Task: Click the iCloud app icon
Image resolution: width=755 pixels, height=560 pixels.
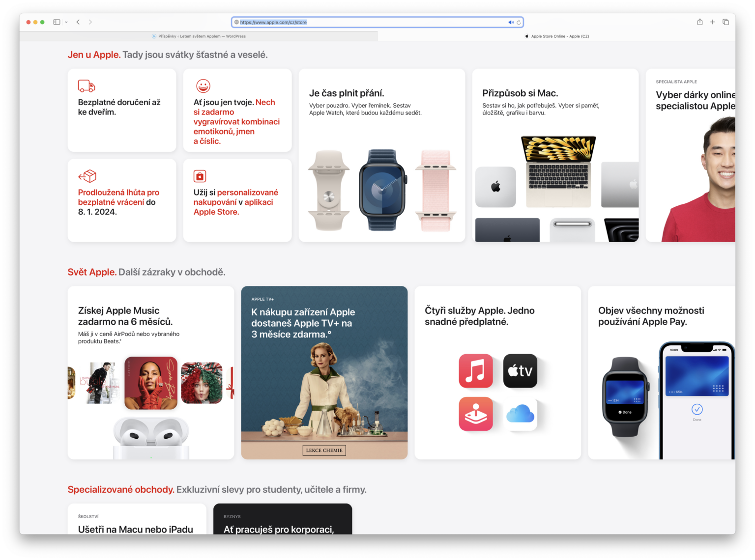Action: (x=520, y=414)
